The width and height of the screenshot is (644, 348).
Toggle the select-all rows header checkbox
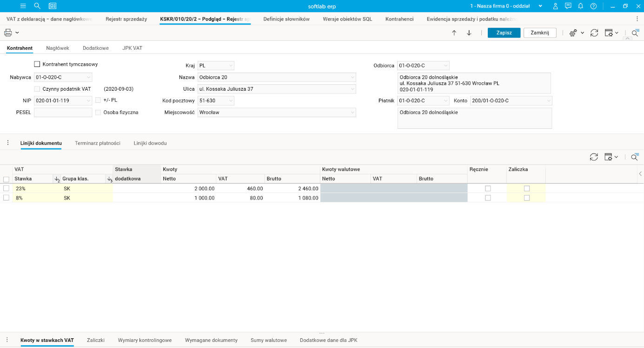(x=6, y=179)
